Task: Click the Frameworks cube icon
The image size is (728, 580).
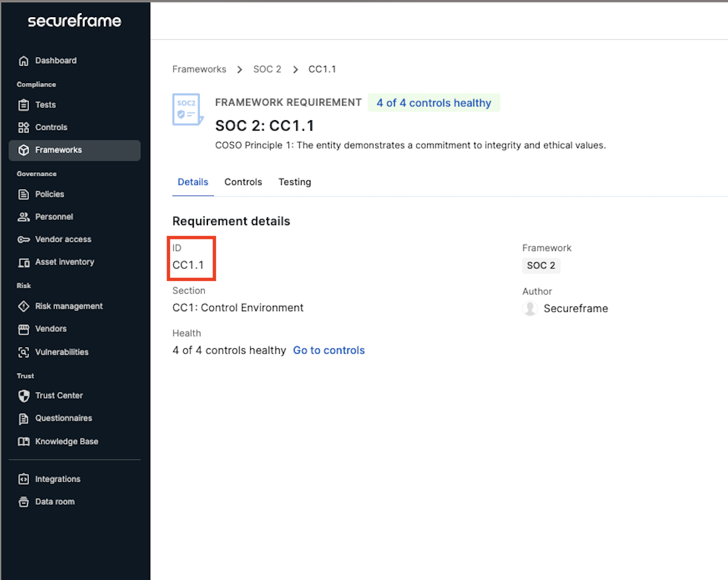Action: pos(24,150)
